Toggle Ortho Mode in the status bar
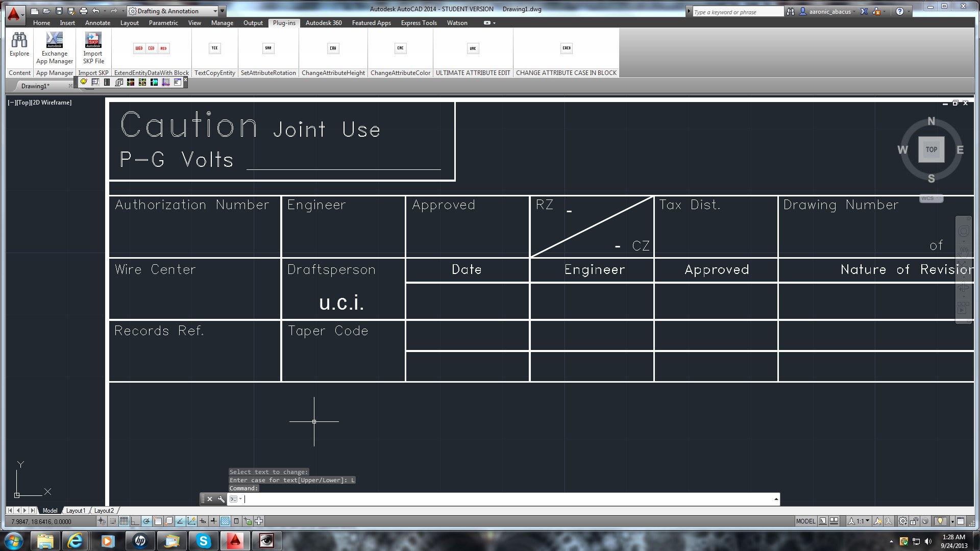The height and width of the screenshot is (551, 980). coord(135,521)
